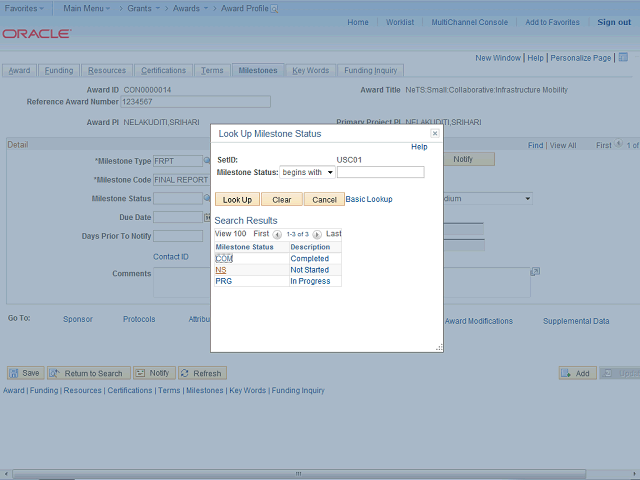This screenshot has width=640, height=480.
Task: Click the Completed description cell
Action: coord(309,258)
